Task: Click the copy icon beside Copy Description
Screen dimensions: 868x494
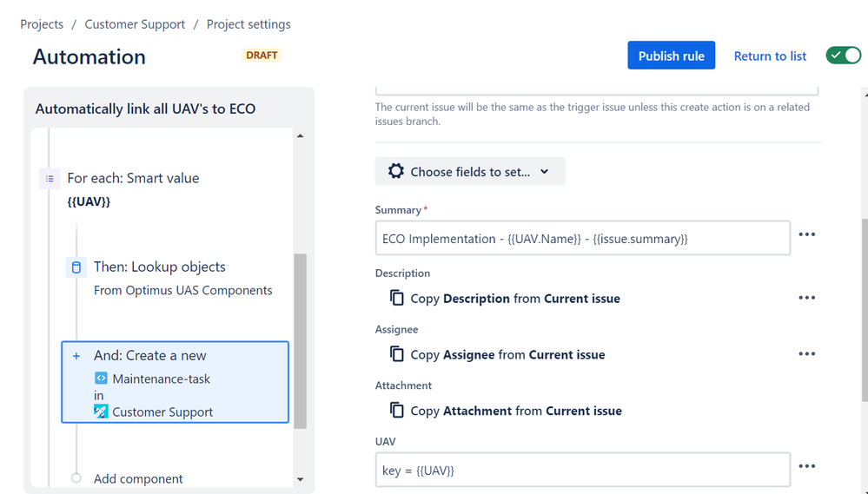Action: [x=397, y=298]
